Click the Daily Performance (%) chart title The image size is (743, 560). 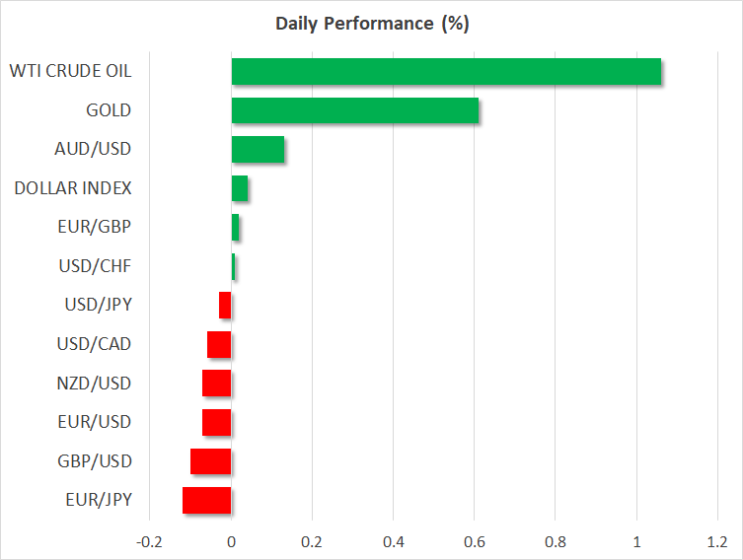tap(371, 25)
